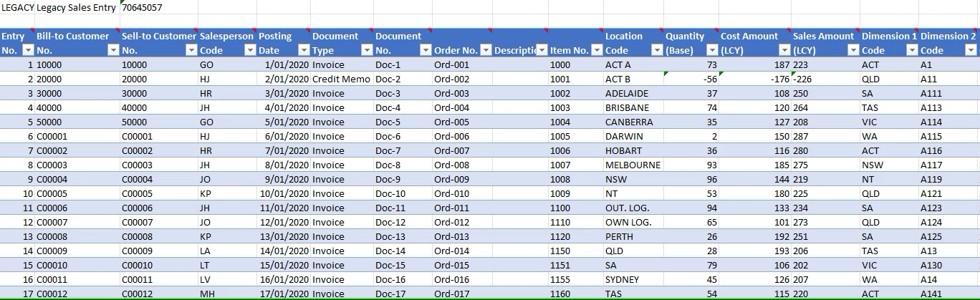Select Dimension 2 code cell 'A119'

[x=948, y=179]
